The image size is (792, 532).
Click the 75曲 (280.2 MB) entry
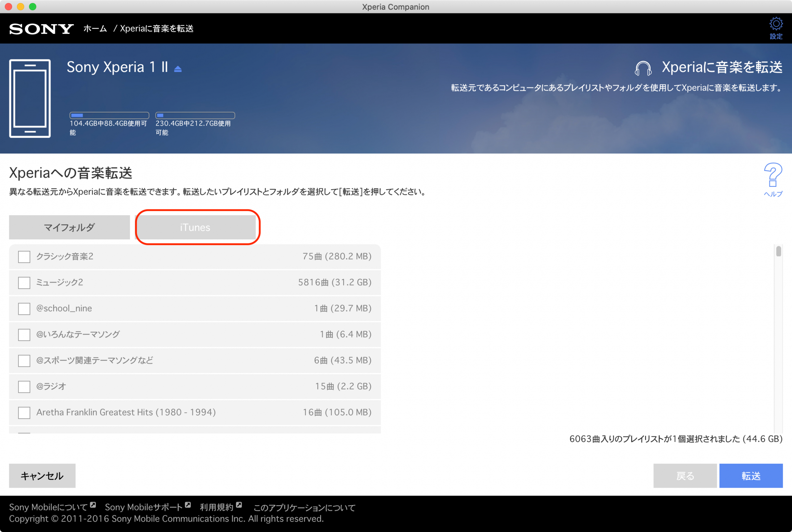337,256
